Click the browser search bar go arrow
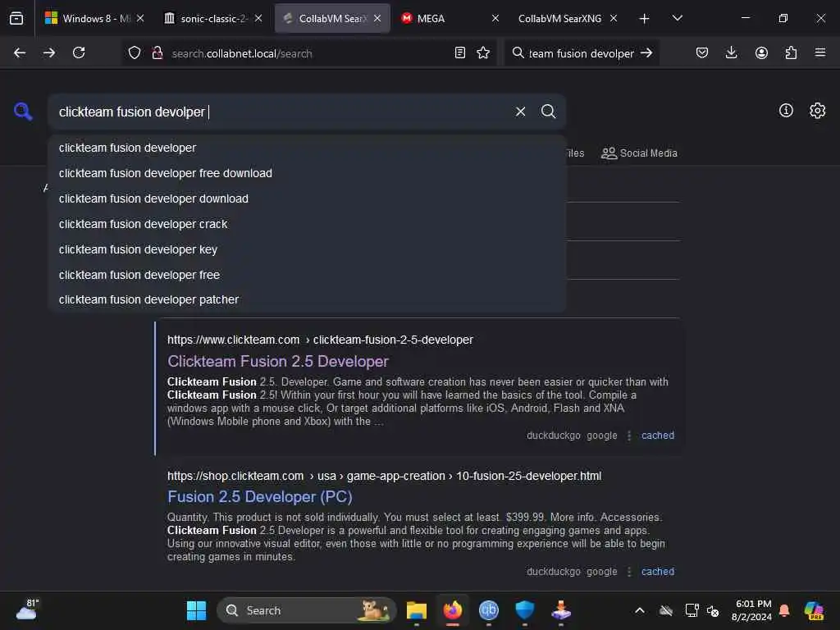This screenshot has height=630, width=840. point(646,52)
